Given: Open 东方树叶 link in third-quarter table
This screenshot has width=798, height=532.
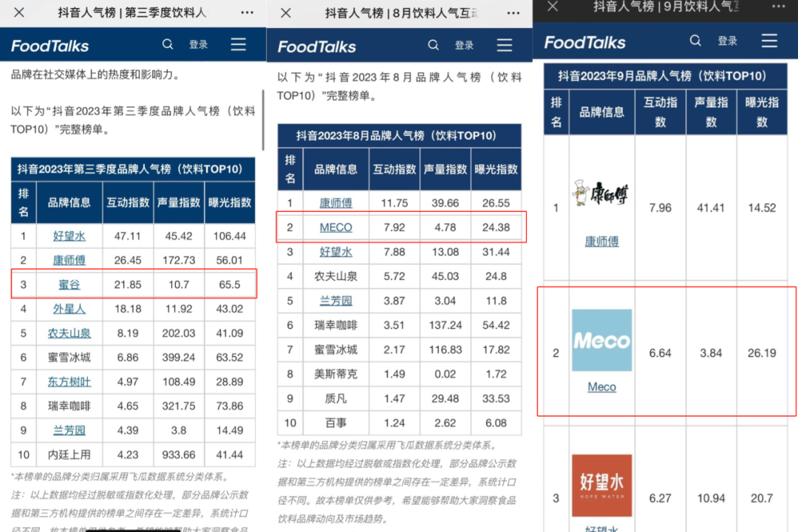Looking at the screenshot, I should tap(69, 381).
